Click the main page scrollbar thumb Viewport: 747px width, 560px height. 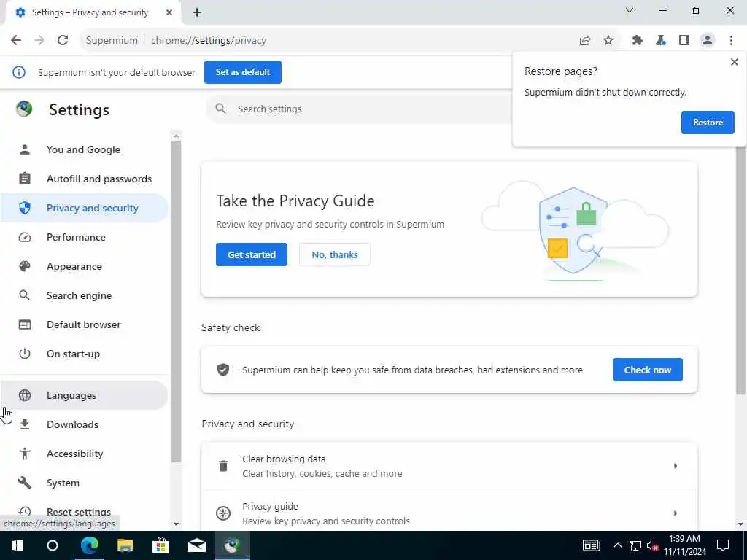click(741, 271)
